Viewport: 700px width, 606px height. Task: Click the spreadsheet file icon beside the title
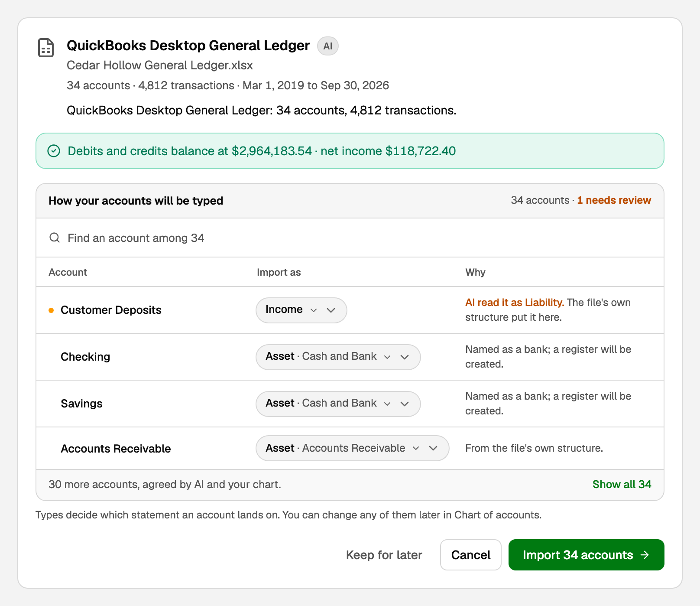[46, 48]
